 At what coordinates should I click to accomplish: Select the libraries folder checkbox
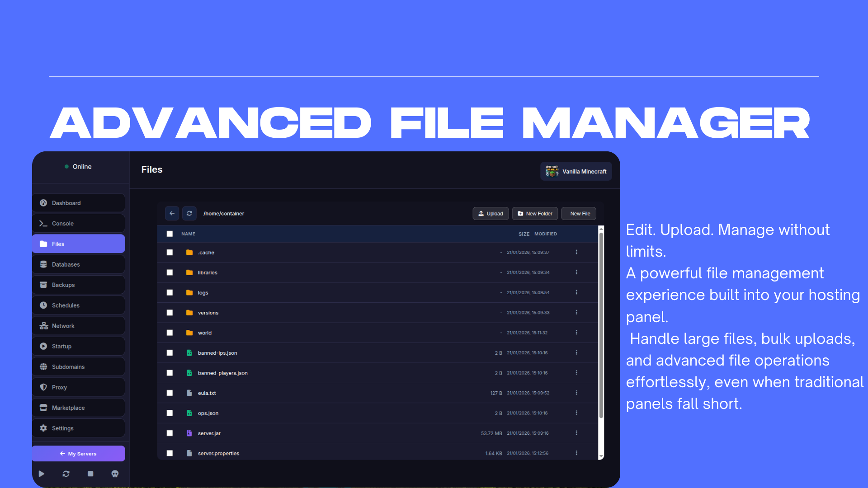click(170, 272)
